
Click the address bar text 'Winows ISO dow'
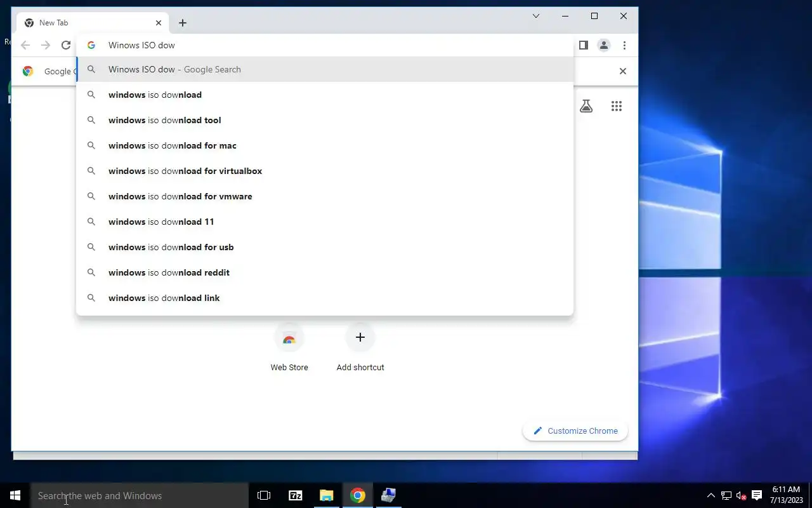click(x=141, y=45)
